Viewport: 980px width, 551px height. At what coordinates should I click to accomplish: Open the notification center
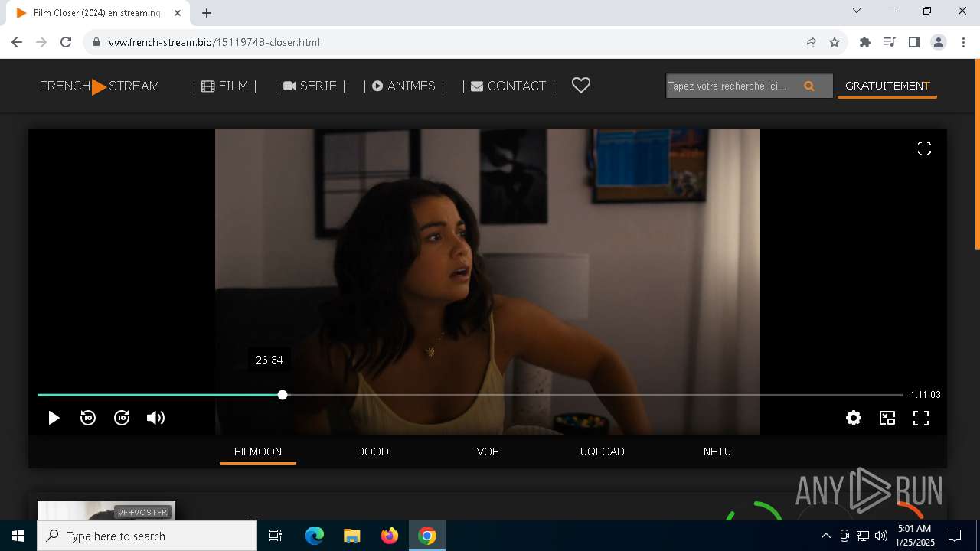955,536
